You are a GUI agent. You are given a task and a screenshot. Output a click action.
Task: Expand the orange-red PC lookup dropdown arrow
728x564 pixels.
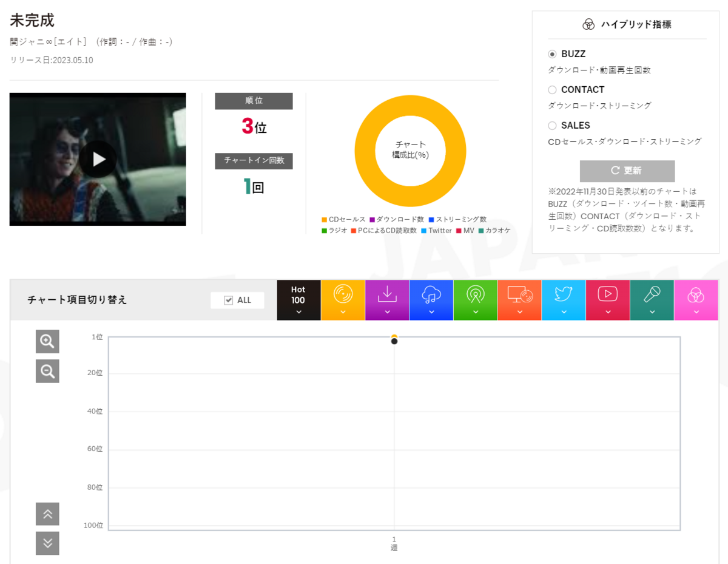tap(520, 312)
